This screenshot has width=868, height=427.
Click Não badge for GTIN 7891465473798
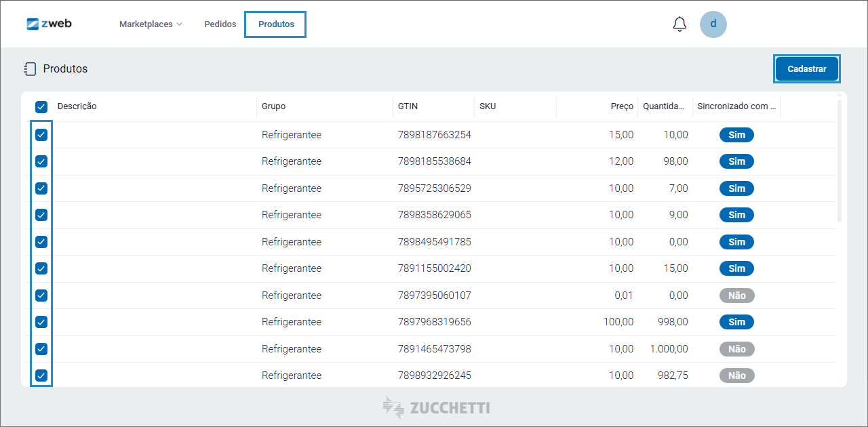click(736, 349)
